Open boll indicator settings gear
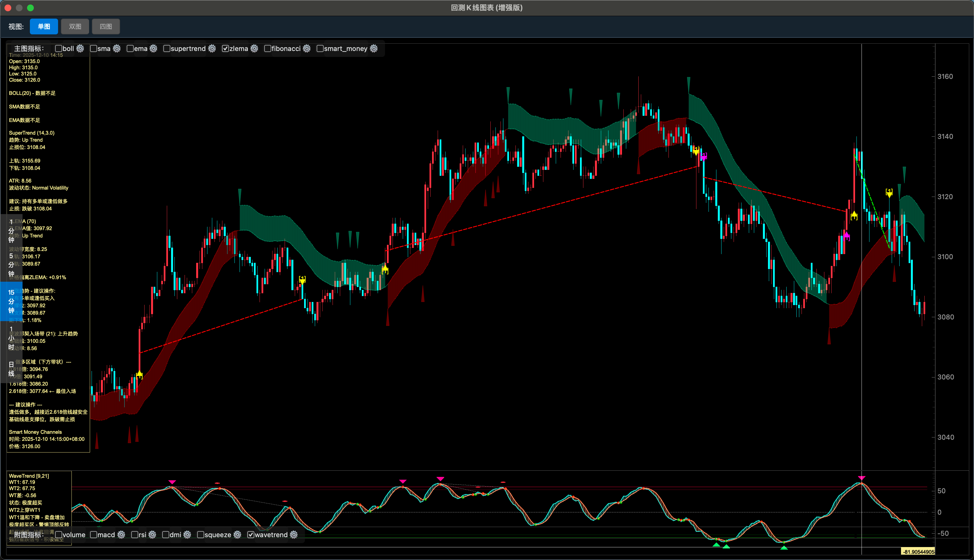This screenshot has height=560, width=974. coord(80,48)
